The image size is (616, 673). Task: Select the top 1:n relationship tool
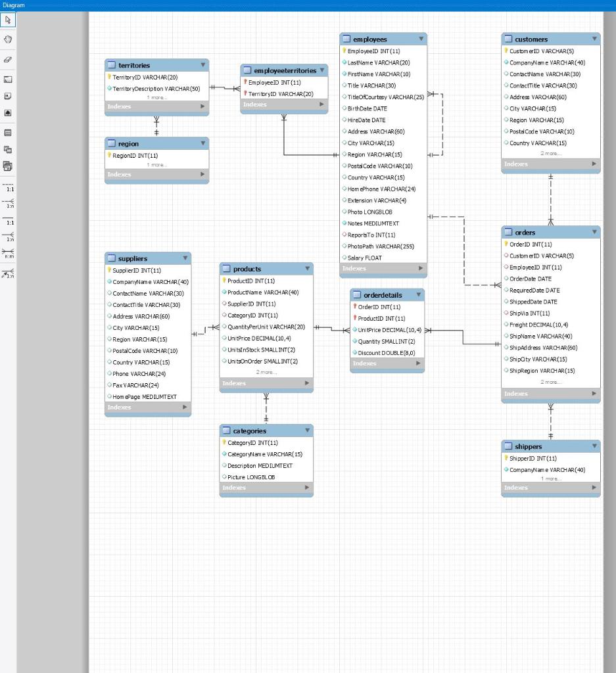coord(8,204)
